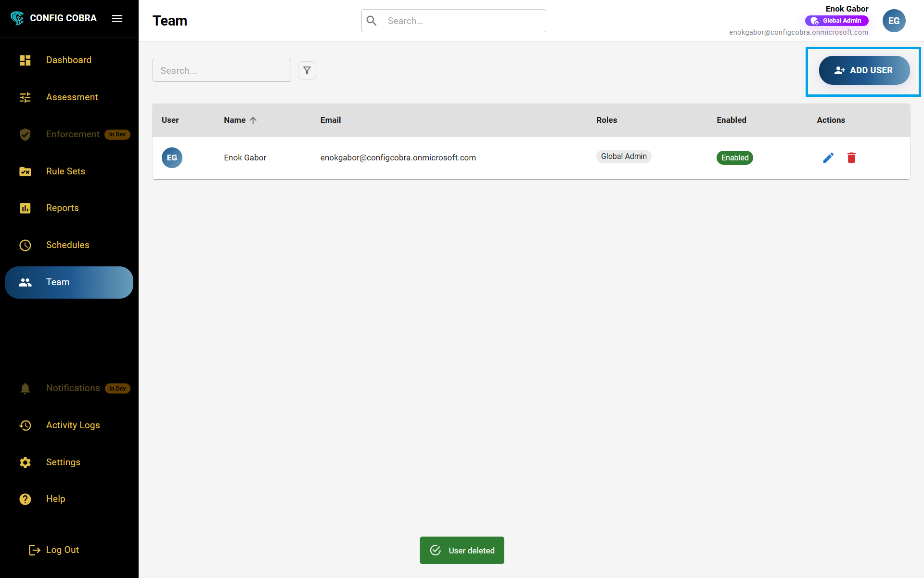The image size is (924, 578).
Task: Click the ADD USER button
Action: click(x=863, y=70)
